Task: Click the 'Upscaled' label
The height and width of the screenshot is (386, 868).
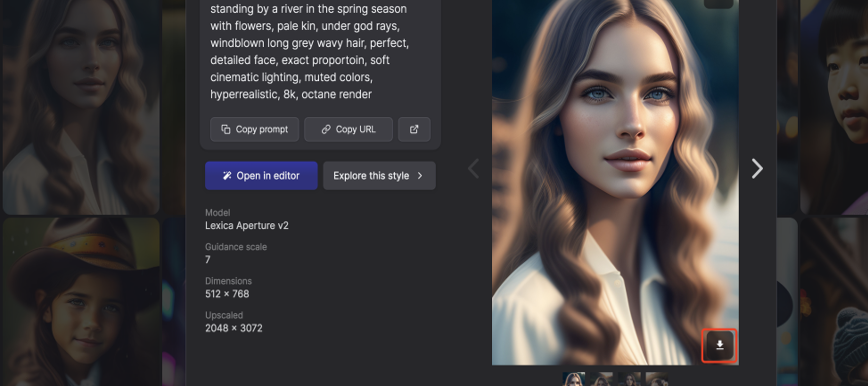Action: coord(223,315)
